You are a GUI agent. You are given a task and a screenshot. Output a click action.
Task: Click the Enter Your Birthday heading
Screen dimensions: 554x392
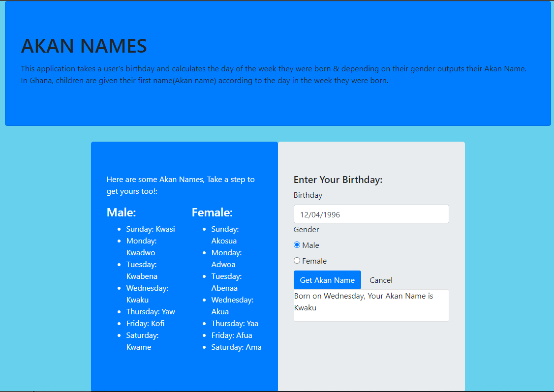point(338,180)
